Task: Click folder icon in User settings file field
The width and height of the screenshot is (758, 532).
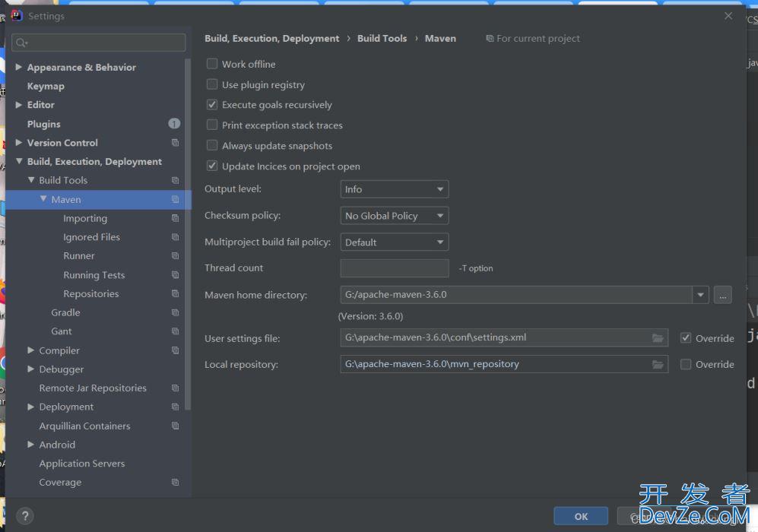Action: [658, 337]
